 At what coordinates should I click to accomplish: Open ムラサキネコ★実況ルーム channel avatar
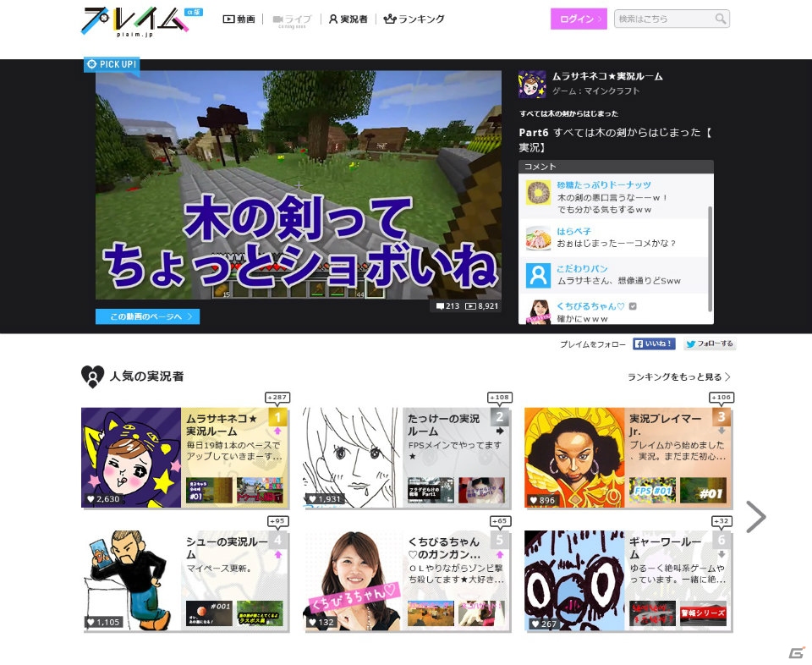point(532,84)
